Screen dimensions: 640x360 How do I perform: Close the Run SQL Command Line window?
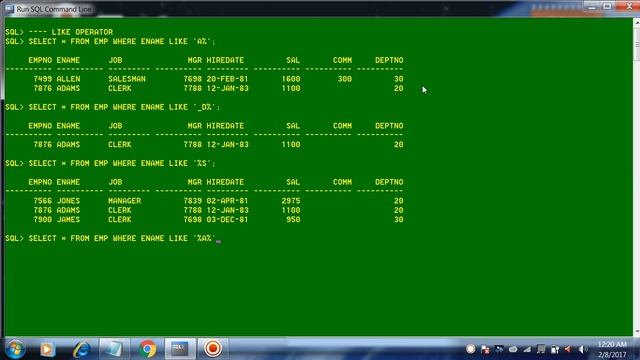[628, 7]
